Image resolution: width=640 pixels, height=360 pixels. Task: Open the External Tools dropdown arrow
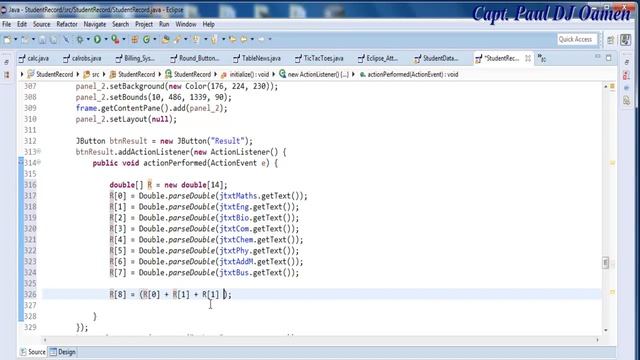(x=124, y=40)
